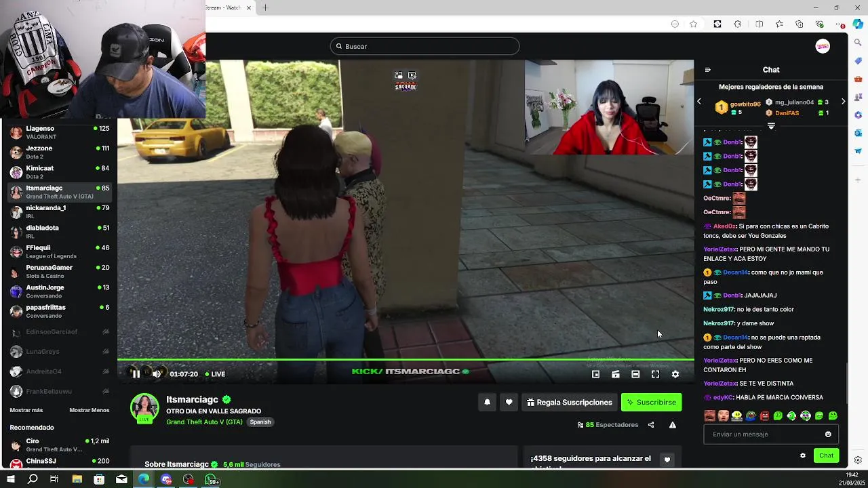Click the Buscar search field
868x488 pixels.
425,46
